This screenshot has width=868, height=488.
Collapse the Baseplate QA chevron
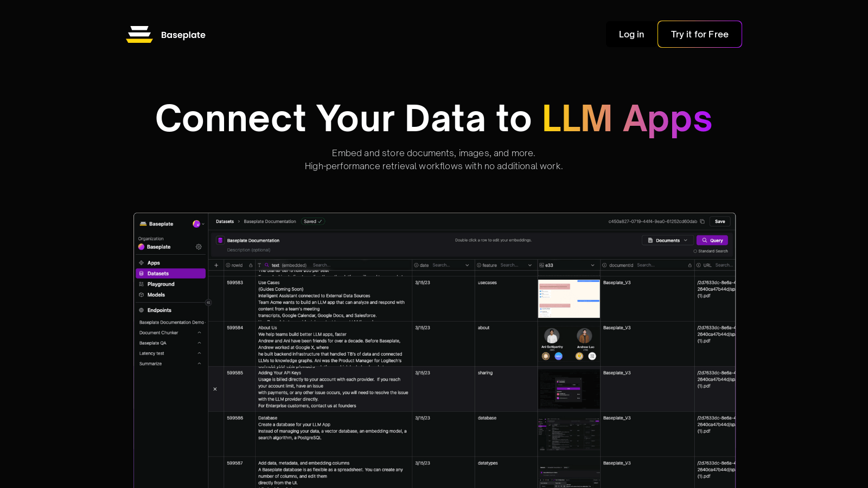pos(199,343)
